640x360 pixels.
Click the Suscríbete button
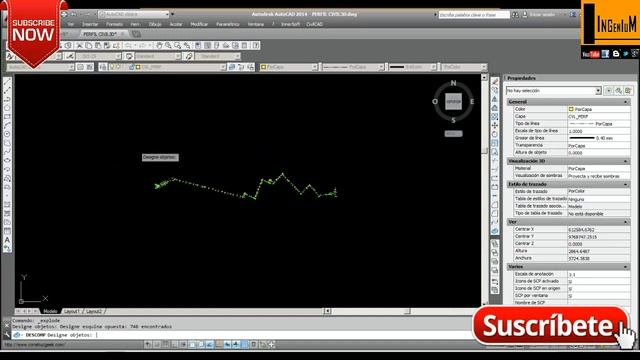550,326
